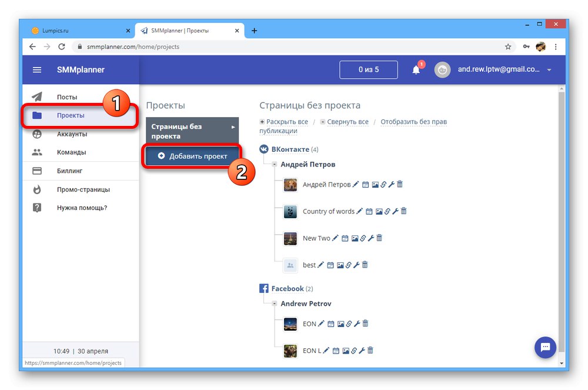This screenshot has width=588, height=390.
Task: Click EON L page thumbnail
Action: (290, 351)
